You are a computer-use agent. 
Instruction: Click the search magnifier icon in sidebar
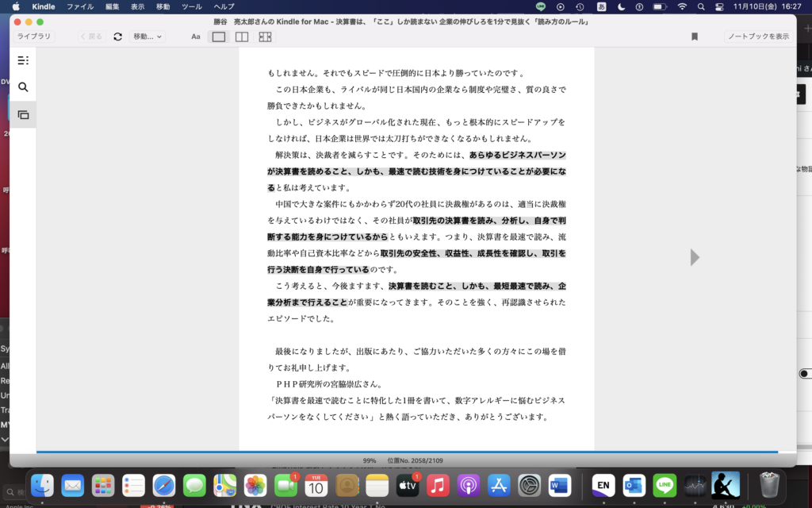(x=23, y=87)
